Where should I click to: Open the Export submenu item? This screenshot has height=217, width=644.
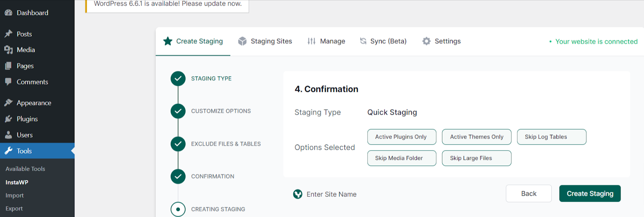14,209
